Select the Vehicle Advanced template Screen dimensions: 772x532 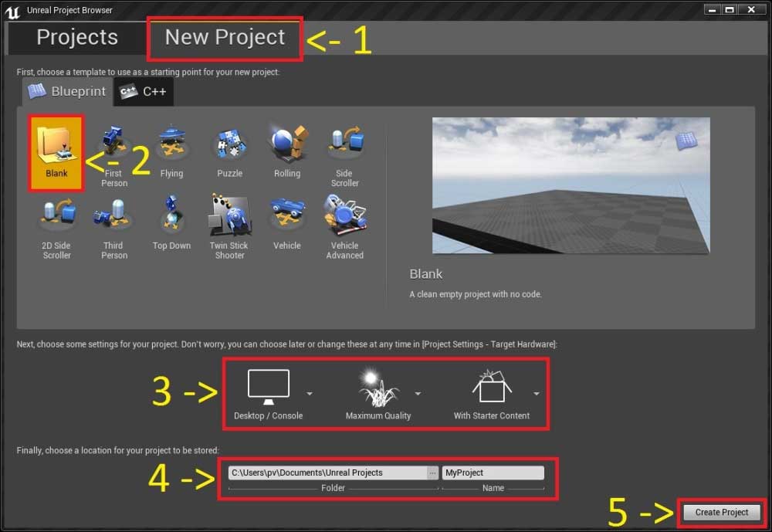pos(344,227)
